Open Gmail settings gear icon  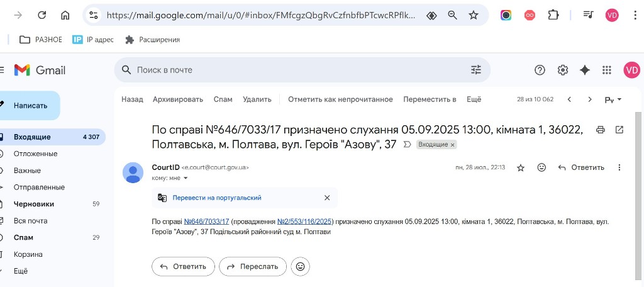point(563,70)
